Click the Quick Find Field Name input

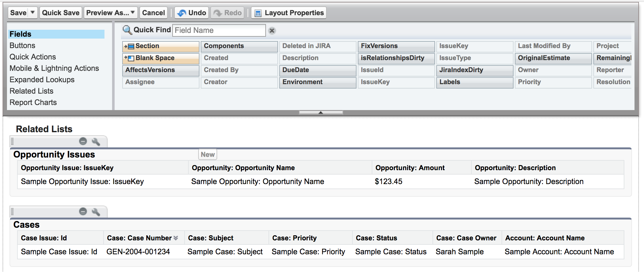coord(219,30)
